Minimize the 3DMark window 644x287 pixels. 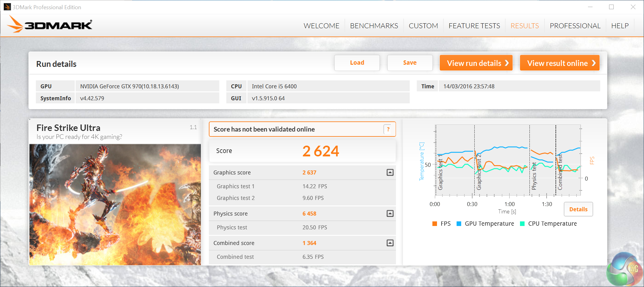pos(590,7)
